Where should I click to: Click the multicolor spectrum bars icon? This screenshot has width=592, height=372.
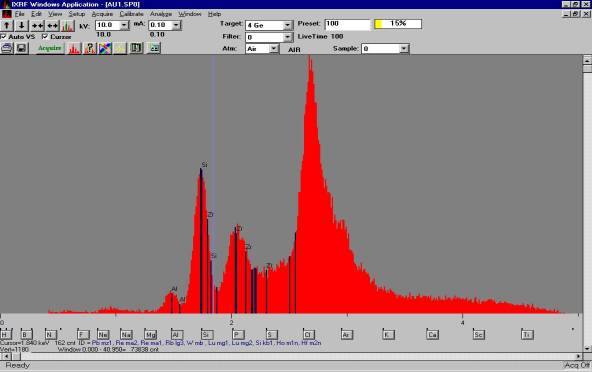point(68,26)
